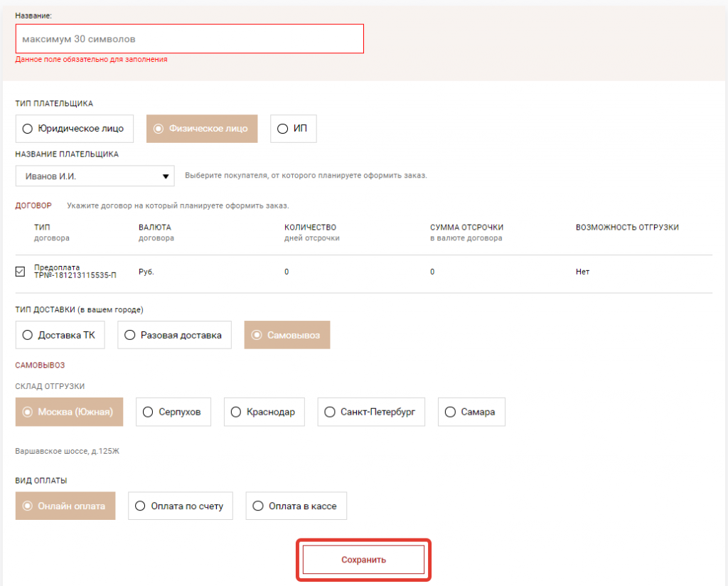Image resolution: width=728 pixels, height=586 pixels.
Task: Select Доставка ТК delivery type
Action: [x=60, y=335]
